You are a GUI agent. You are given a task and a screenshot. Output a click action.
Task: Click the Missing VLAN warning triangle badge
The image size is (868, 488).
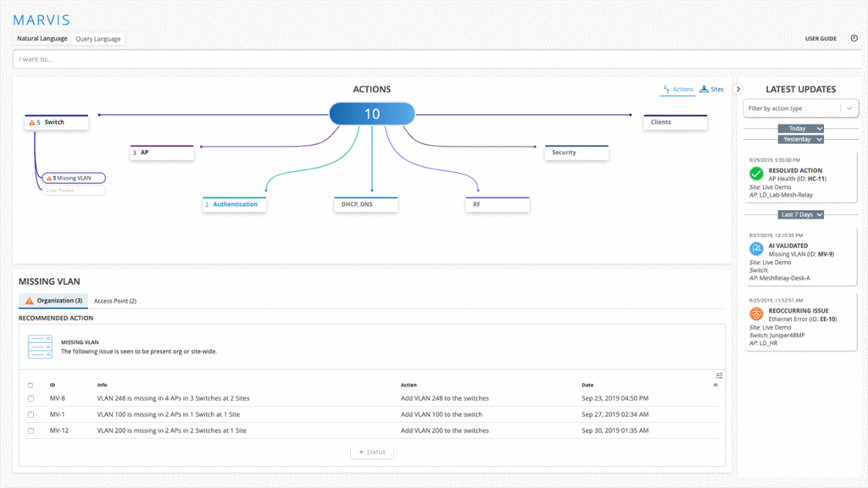coord(47,178)
